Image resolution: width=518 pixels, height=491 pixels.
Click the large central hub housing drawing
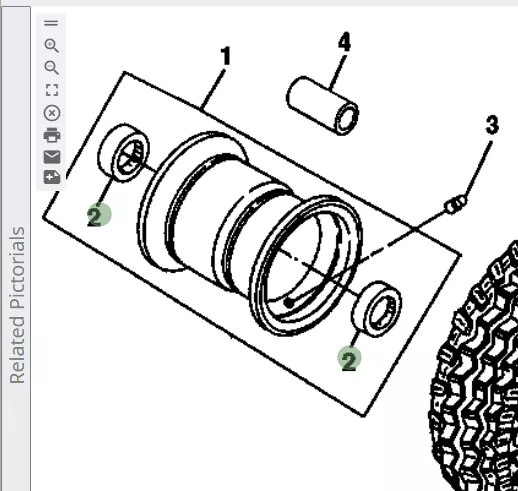pos(250,233)
